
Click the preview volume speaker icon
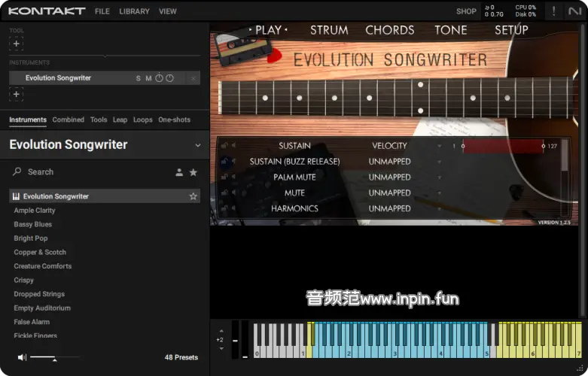22,357
